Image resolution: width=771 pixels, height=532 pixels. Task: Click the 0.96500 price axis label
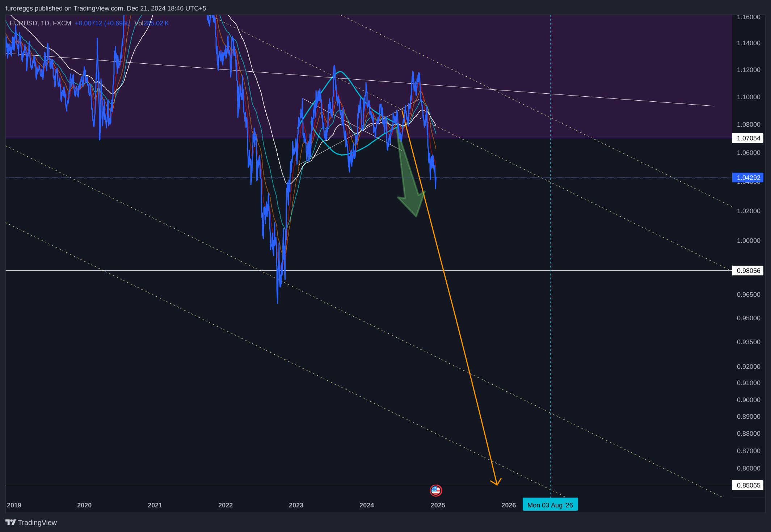[749, 295]
